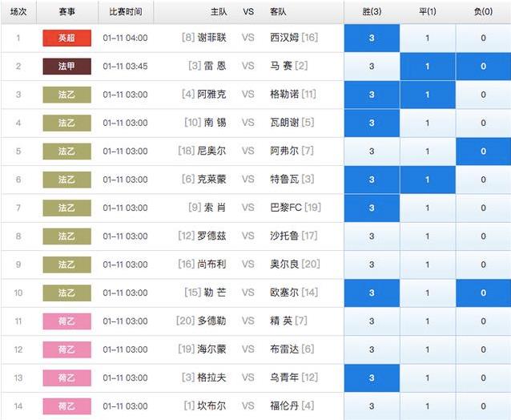
Task: Select win (3) for 尚布利 vs 奥尔良
Action: click(x=372, y=265)
